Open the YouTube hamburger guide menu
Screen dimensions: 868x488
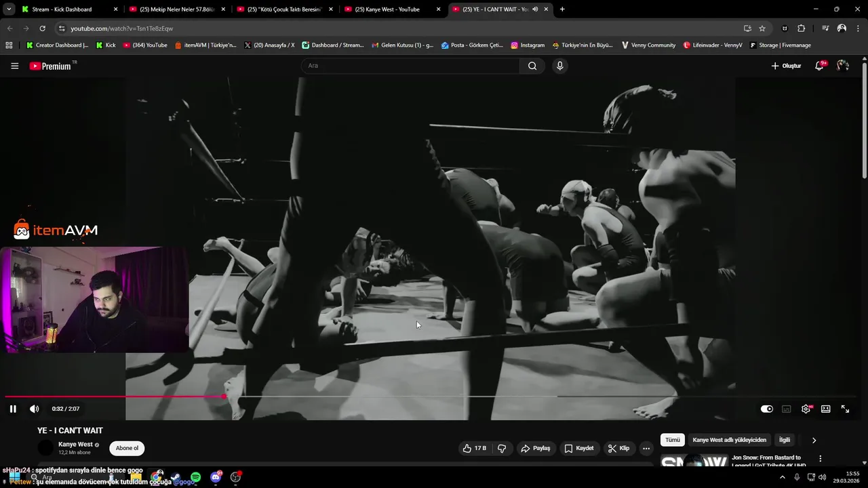[14, 66]
